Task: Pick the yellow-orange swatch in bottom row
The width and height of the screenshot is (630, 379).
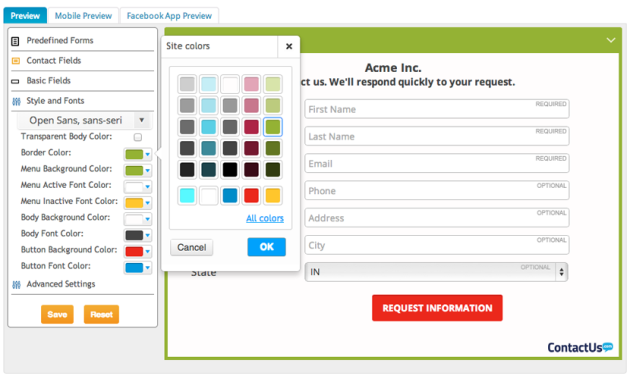Action: click(x=273, y=196)
